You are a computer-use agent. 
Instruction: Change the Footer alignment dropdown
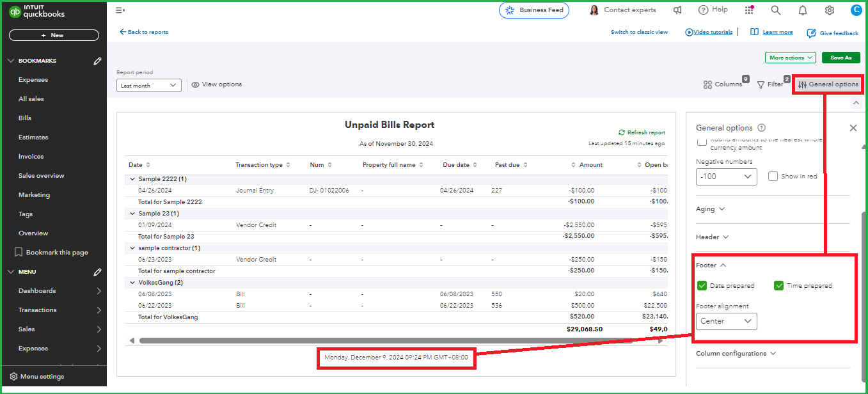[x=726, y=321]
